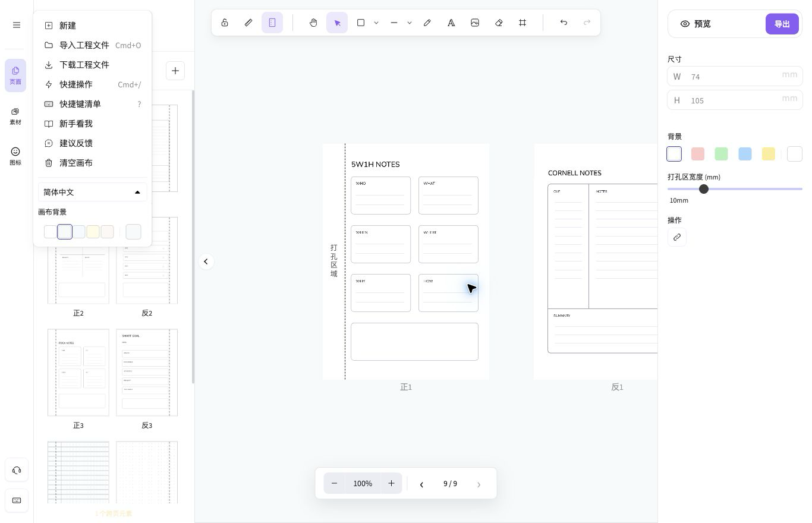The image size is (812, 523).
Task: Select the hand pan tool
Action: pyautogui.click(x=313, y=23)
